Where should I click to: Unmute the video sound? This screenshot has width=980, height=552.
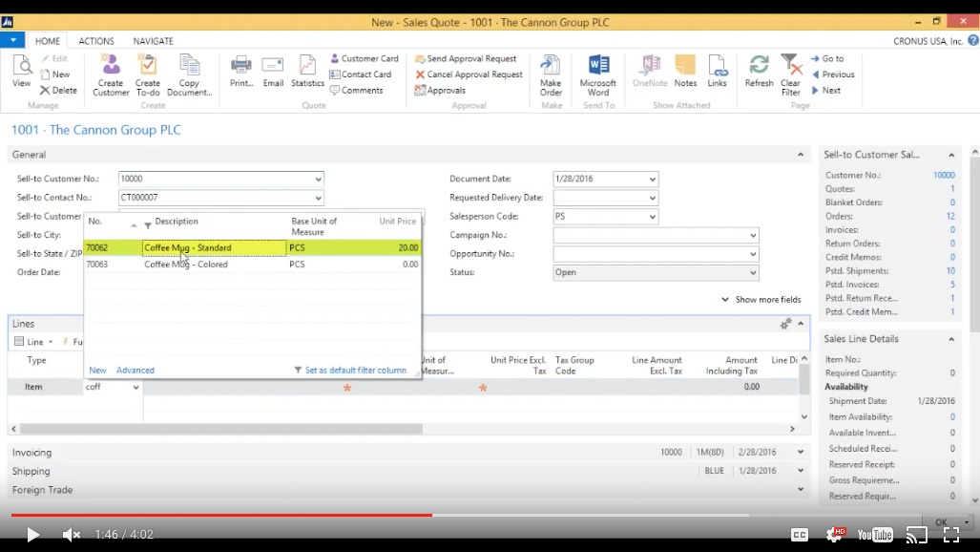pos(72,535)
